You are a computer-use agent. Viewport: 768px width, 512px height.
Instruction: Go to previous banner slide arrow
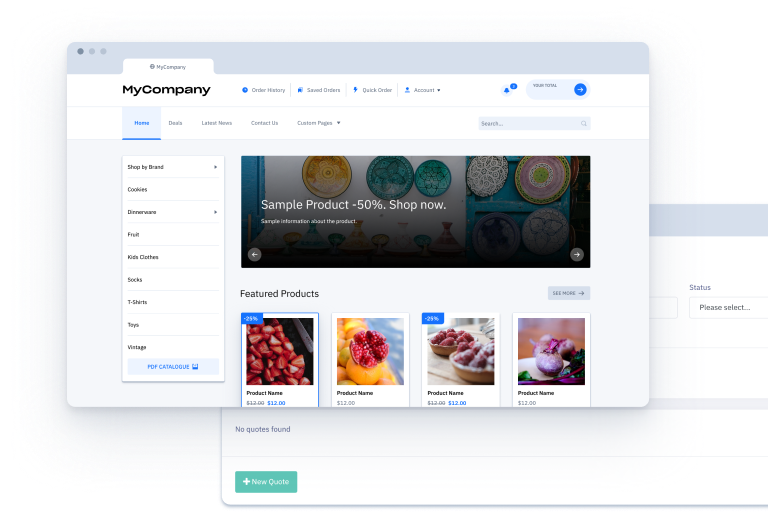254,254
